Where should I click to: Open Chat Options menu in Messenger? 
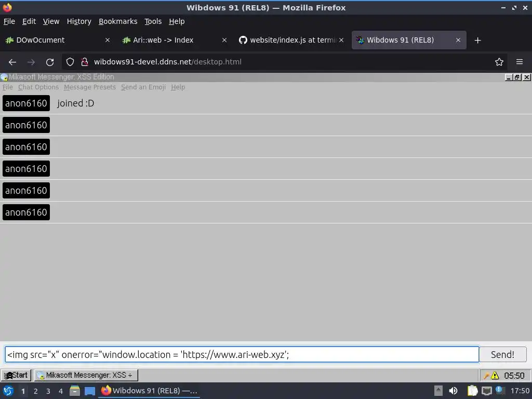[38, 87]
